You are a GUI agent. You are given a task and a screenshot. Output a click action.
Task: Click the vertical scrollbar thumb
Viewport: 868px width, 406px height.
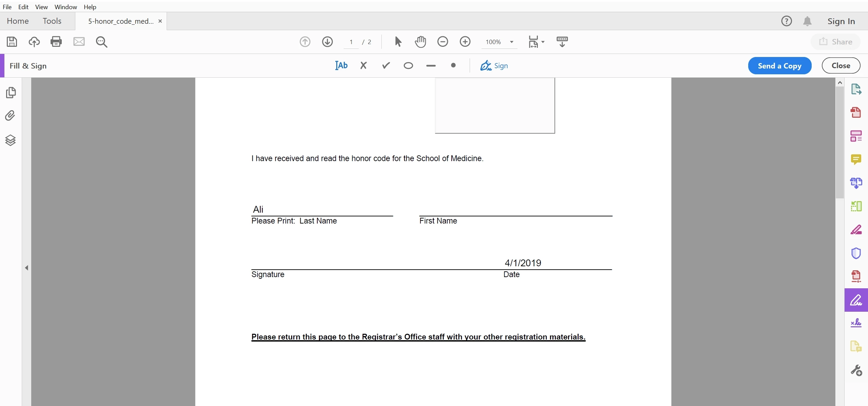click(839, 142)
